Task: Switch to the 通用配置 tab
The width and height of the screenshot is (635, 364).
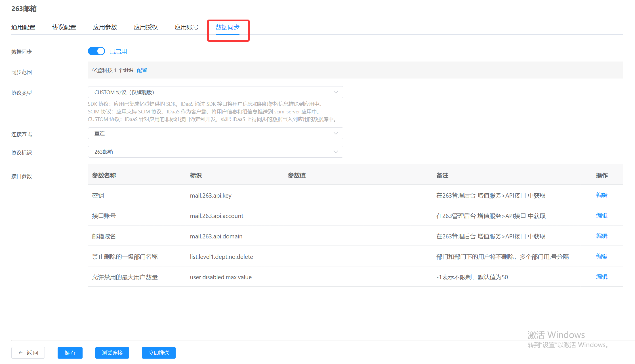Action: click(23, 27)
